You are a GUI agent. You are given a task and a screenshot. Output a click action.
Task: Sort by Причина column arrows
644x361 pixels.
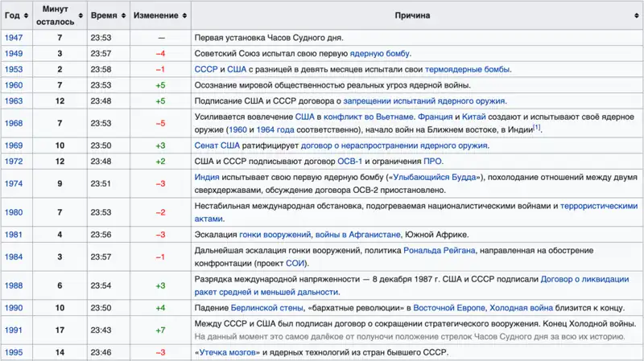(636, 15)
